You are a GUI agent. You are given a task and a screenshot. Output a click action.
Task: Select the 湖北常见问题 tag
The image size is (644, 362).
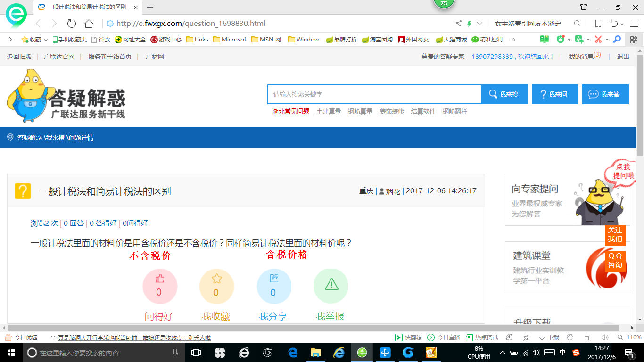tap(291, 112)
